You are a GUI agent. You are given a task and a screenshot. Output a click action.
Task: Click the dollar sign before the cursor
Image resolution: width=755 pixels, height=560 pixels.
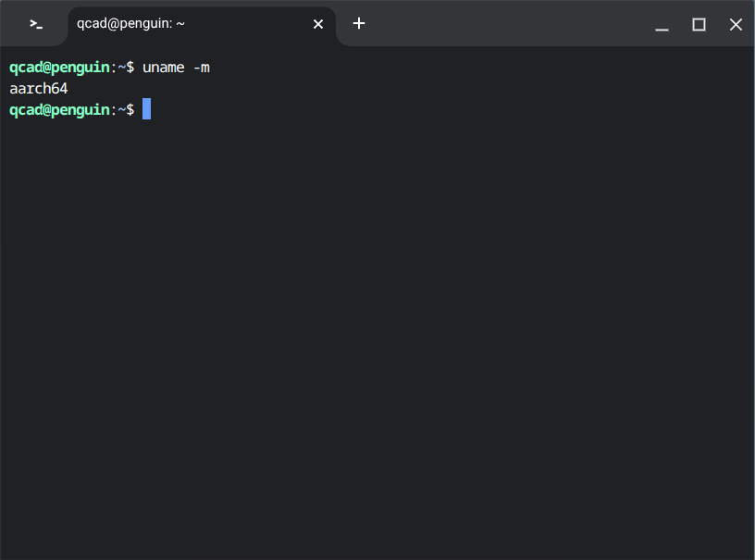tap(130, 109)
